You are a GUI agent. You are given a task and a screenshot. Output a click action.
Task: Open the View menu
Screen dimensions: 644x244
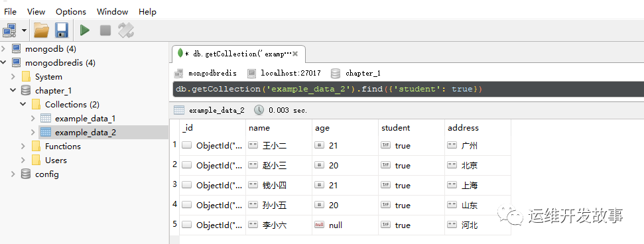(x=36, y=12)
